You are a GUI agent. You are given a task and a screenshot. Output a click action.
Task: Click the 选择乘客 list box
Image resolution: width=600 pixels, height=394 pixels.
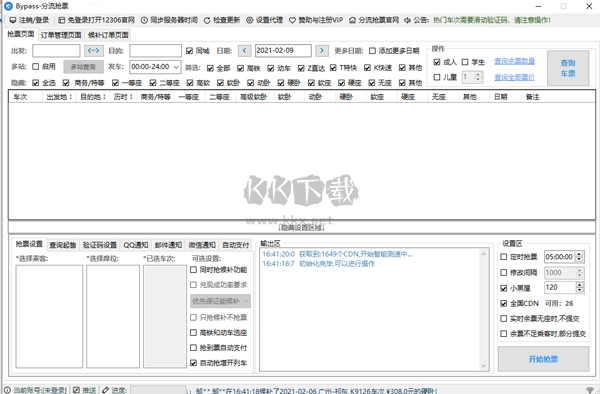point(49,316)
